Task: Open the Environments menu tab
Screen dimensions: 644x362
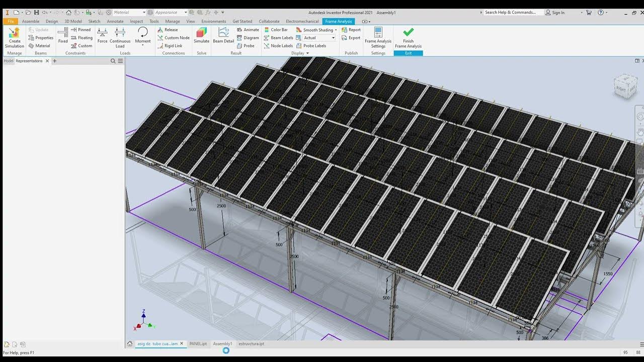Action: click(x=213, y=21)
